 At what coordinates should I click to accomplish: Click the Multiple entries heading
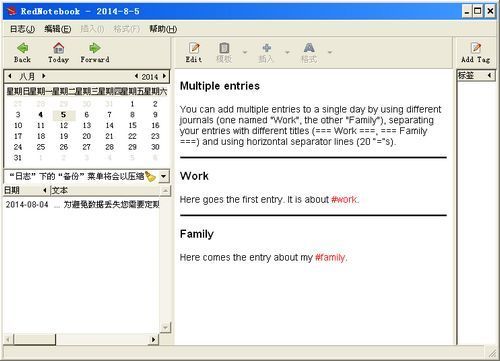click(x=220, y=86)
